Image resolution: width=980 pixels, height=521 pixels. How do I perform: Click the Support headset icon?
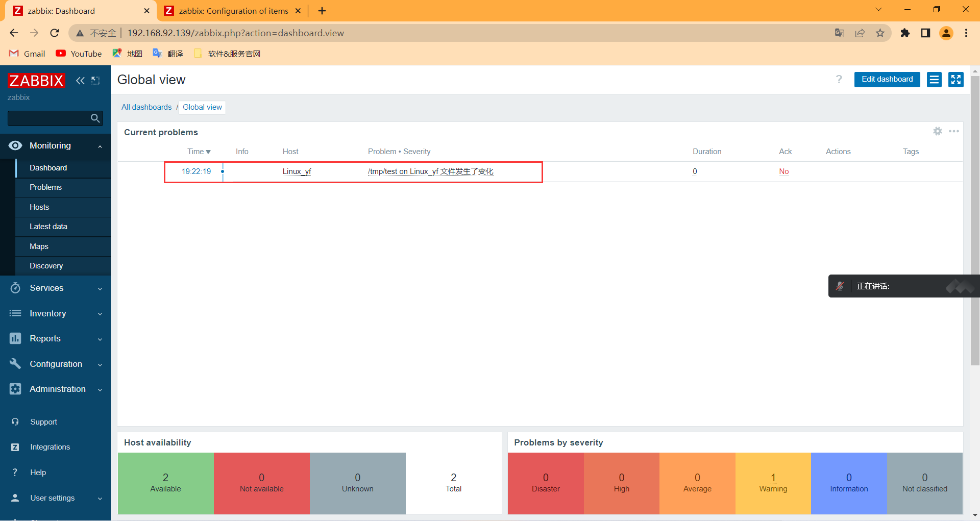pos(15,422)
